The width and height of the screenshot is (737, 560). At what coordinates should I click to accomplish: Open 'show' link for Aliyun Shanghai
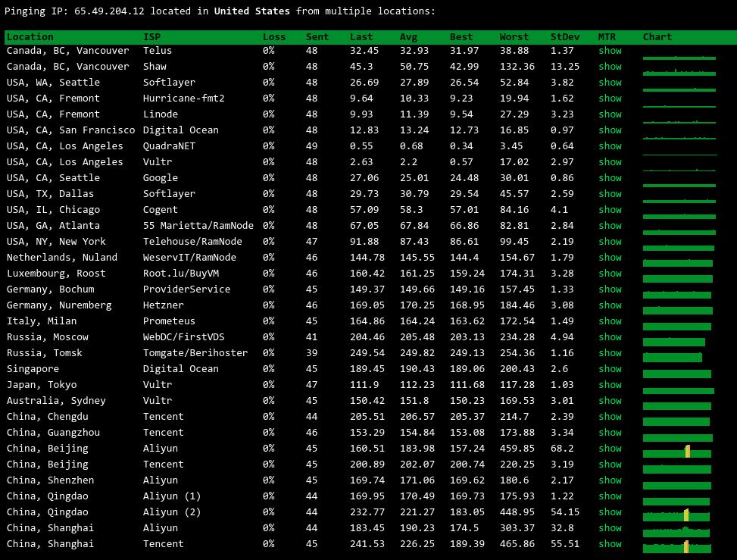pyautogui.click(x=610, y=528)
